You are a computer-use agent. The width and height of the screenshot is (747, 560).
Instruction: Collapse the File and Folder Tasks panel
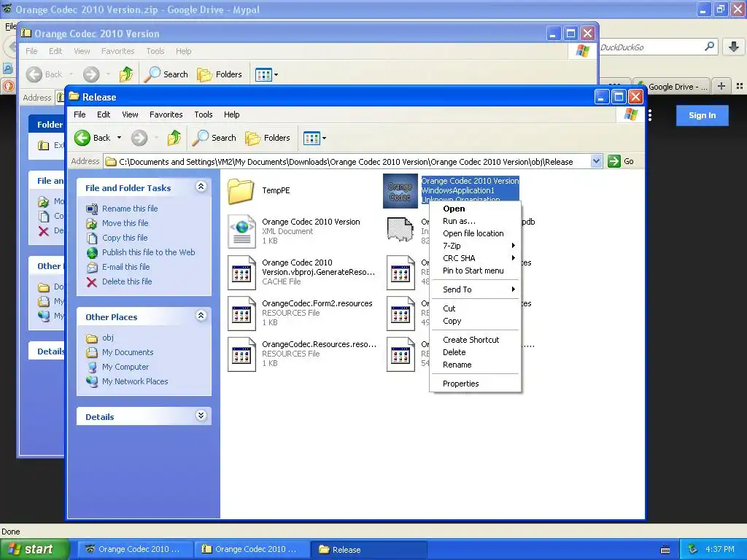pyautogui.click(x=201, y=187)
